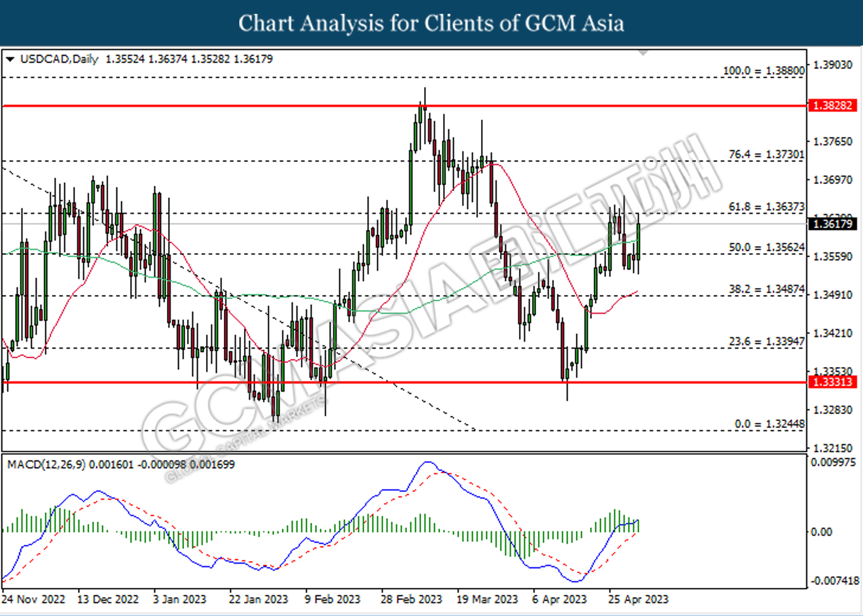Click the '19 Mar 2023' date label

(x=487, y=599)
